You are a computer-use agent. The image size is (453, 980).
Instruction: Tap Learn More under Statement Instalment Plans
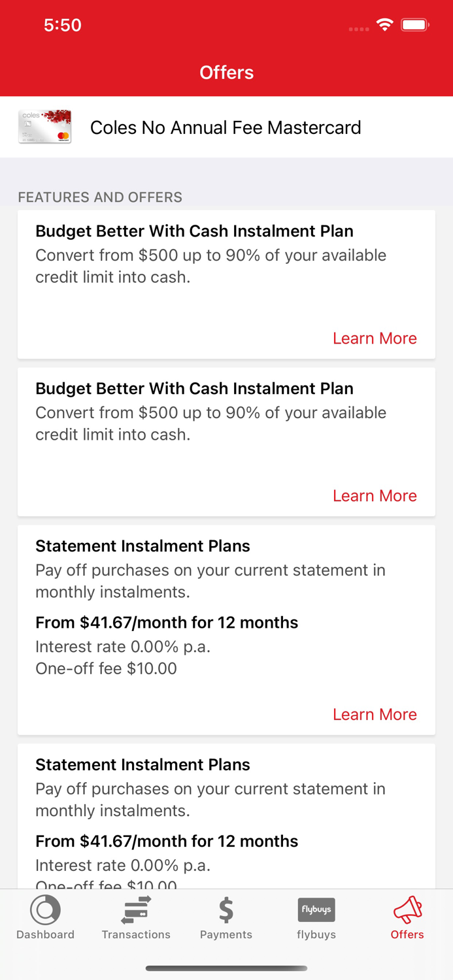click(375, 714)
